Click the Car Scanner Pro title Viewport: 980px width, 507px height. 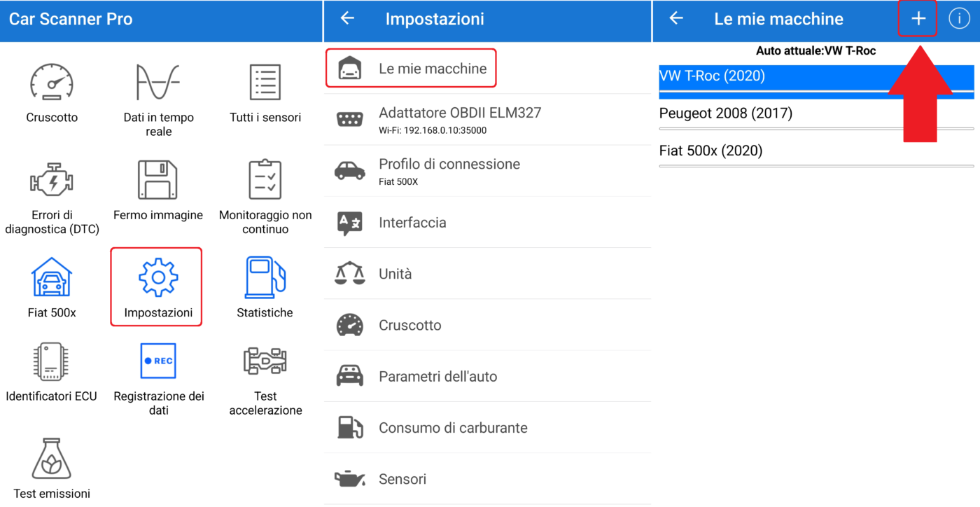[x=71, y=19]
